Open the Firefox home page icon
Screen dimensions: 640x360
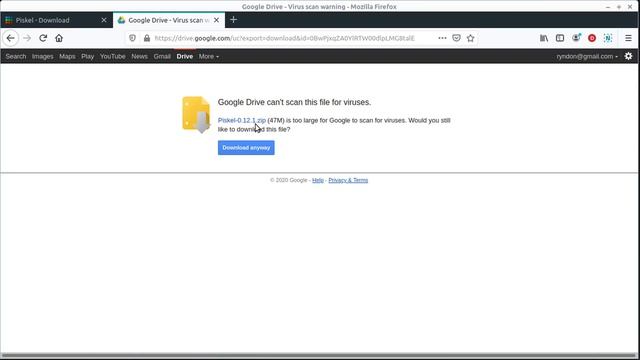59,38
